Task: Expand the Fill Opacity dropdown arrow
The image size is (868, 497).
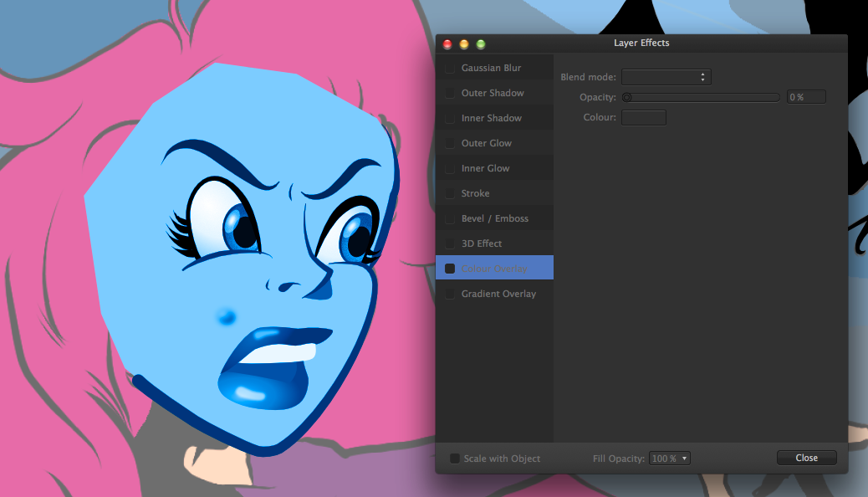Action: [x=684, y=459]
